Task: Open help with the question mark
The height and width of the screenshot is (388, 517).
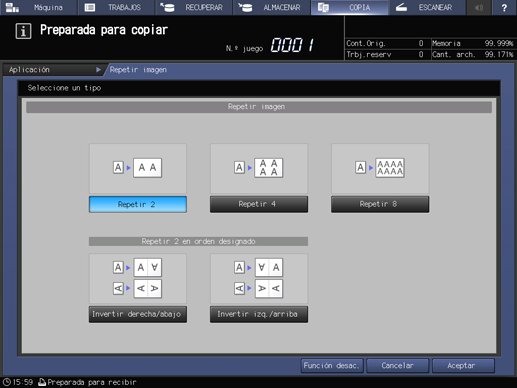Action: point(504,7)
